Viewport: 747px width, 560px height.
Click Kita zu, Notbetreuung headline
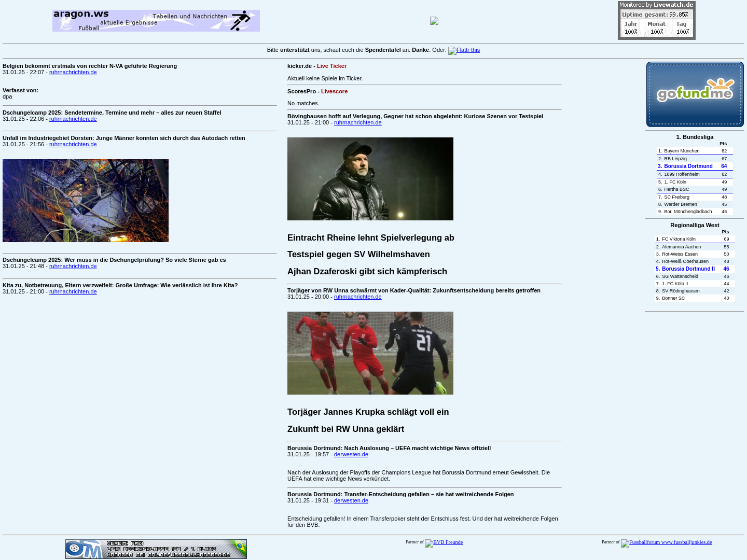[x=120, y=285]
